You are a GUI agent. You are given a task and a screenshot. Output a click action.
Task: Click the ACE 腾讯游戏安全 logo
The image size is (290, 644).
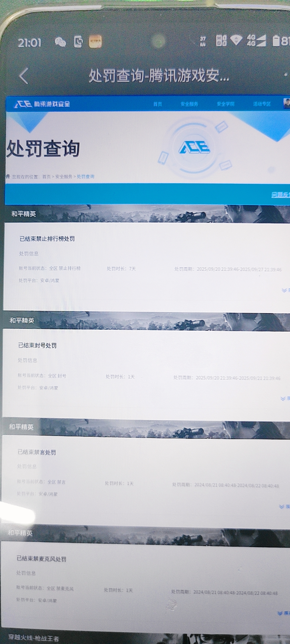click(x=42, y=104)
